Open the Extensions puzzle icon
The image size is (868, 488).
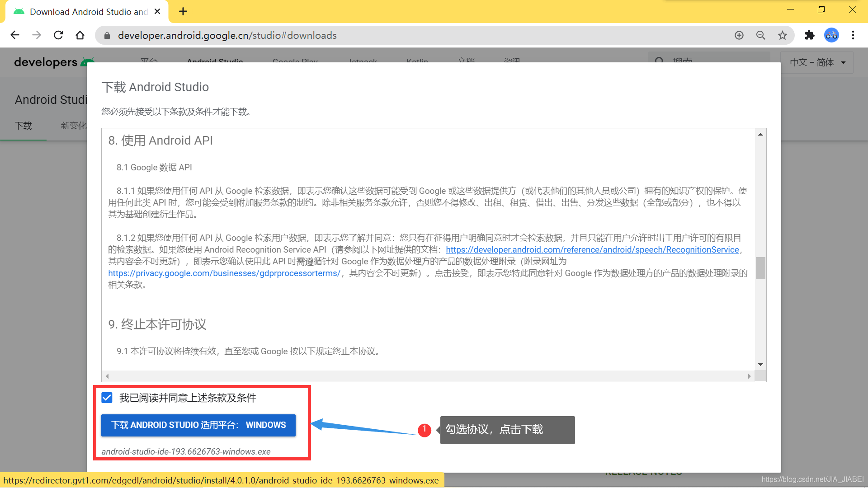coord(810,35)
